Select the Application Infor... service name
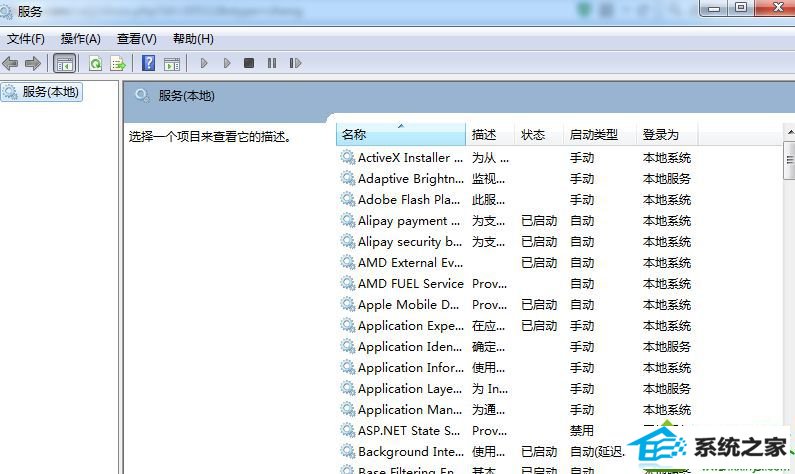The image size is (795, 474). [x=410, y=368]
